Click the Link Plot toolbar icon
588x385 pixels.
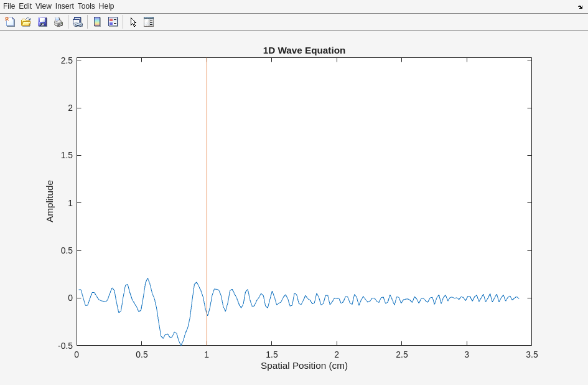[77, 22]
